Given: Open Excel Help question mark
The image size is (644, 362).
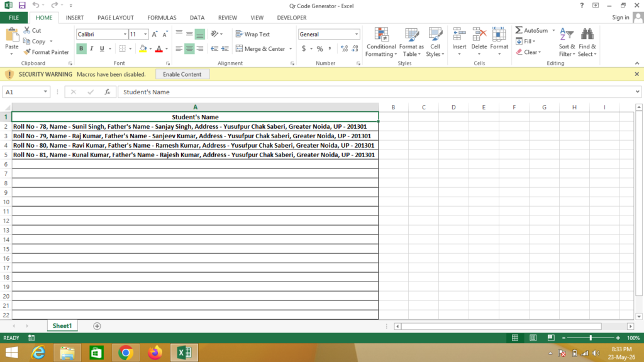Looking at the screenshot, I should click(x=582, y=5).
